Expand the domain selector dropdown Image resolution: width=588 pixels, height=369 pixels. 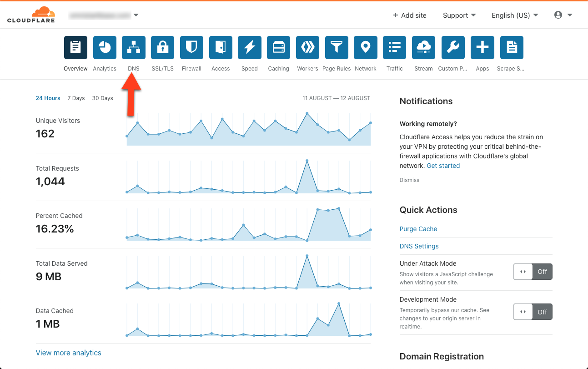click(104, 15)
